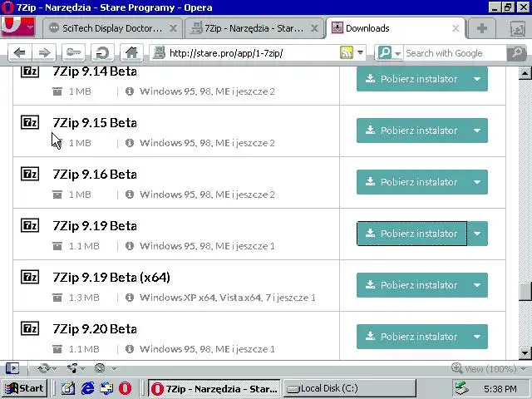
Task: Click the search magnifier button by the Google field
Action: click(517, 53)
